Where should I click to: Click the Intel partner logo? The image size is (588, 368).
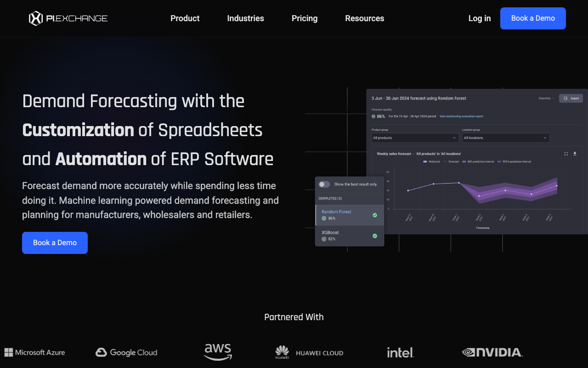click(x=400, y=352)
